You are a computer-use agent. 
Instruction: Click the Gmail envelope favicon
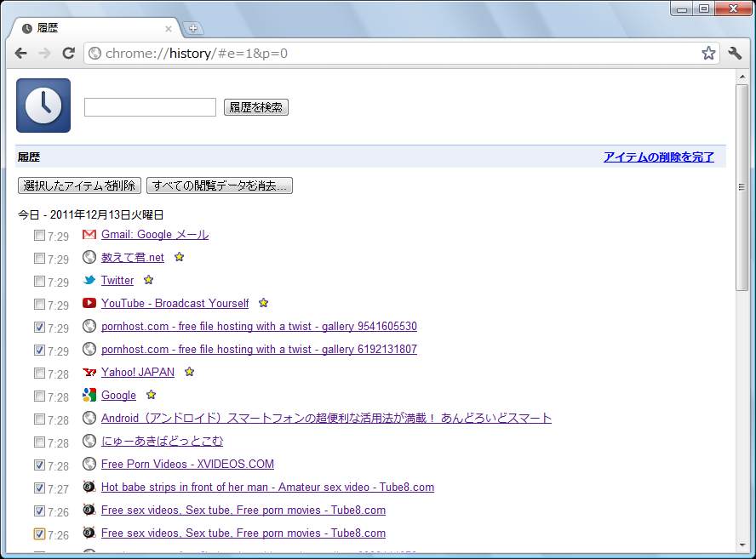89,235
